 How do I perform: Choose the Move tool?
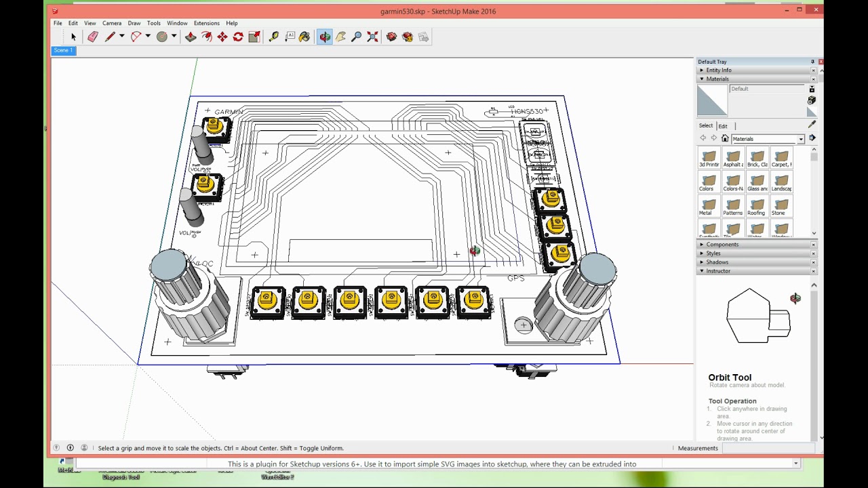click(222, 37)
